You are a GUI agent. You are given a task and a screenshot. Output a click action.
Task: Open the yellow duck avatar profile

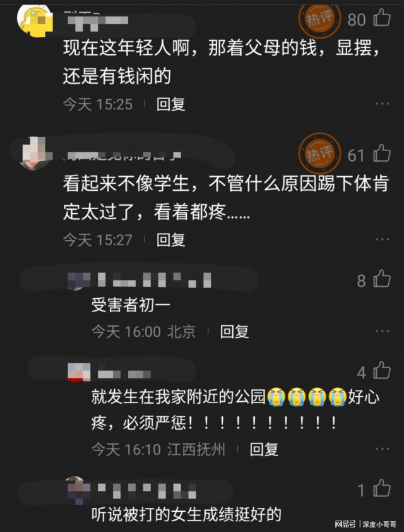point(35,20)
